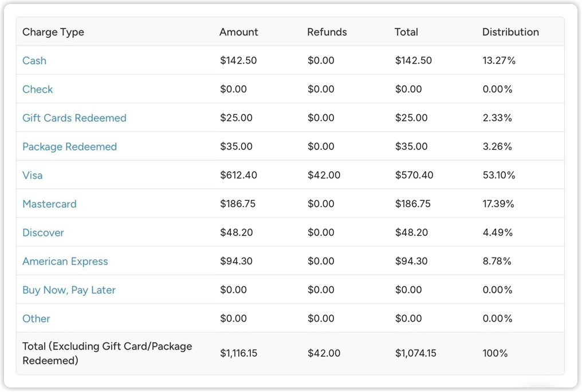The width and height of the screenshot is (582, 392).
Task: Select Cash distribution 13.27%
Action: coord(499,61)
